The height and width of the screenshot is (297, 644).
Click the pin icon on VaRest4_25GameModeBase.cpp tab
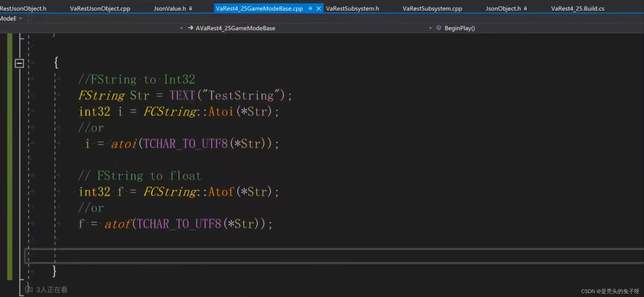click(310, 8)
